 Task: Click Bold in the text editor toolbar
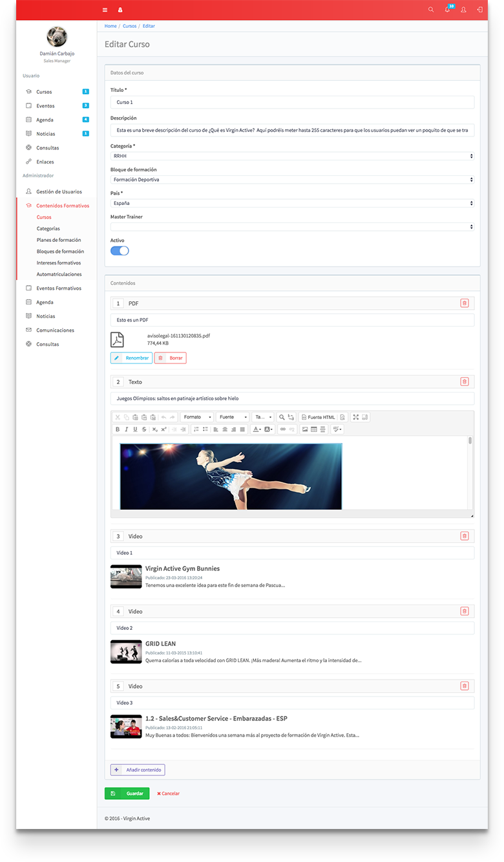118,429
